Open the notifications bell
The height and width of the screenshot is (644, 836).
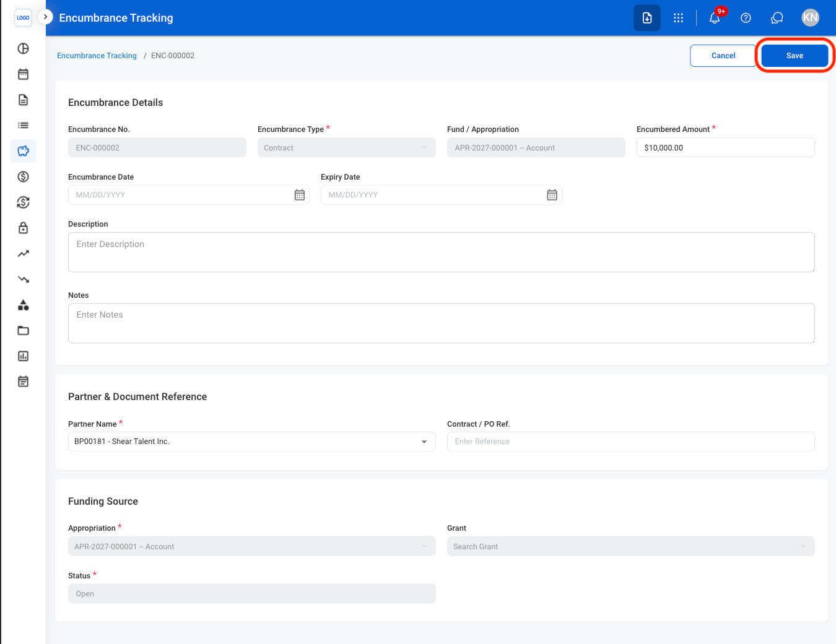715,18
